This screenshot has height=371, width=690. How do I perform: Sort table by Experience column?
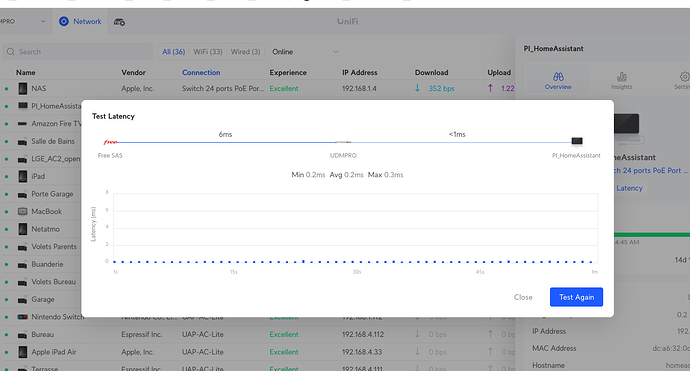pyautogui.click(x=288, y=73)
